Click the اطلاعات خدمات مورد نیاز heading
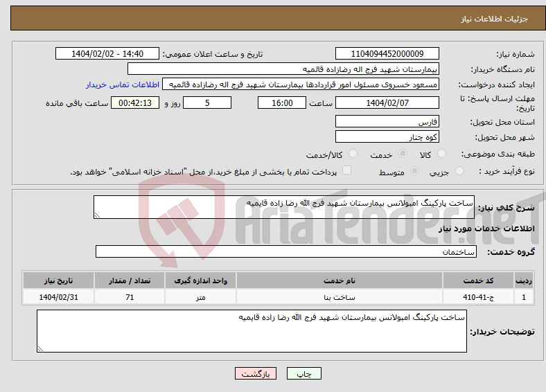The width and height of the screenshot is (546, 392). point(486,229)
